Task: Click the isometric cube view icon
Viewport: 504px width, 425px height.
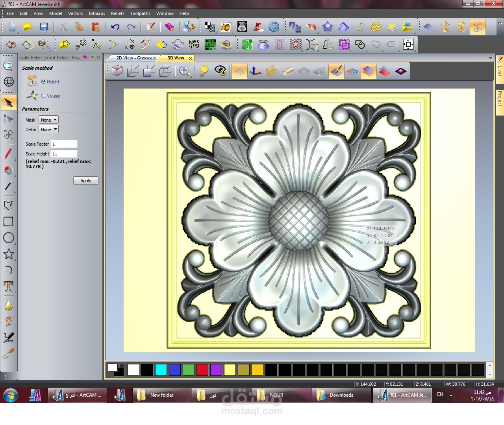Action: point(117,71)
